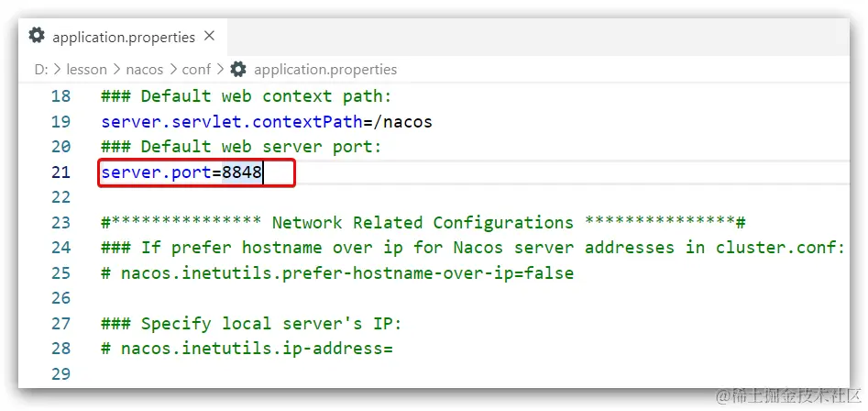The image size is (868, 411).
Task: Click the nacos.inetutils.ip-address= line
Action: tap(247, 349)
